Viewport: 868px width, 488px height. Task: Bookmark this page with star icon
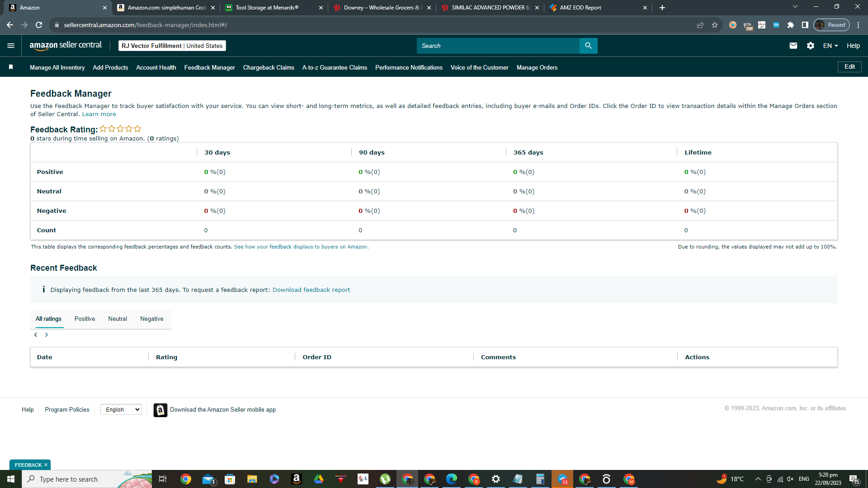pyautogui.click(x=715, y=25)
